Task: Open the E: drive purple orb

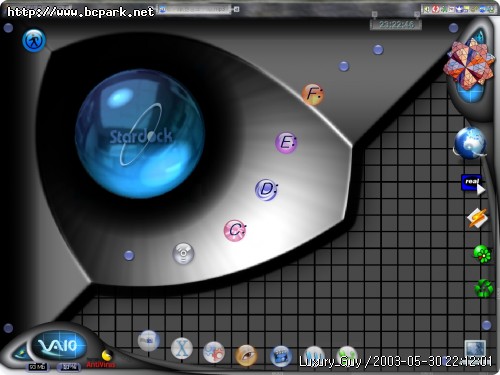Action: (x=286, y=142)
